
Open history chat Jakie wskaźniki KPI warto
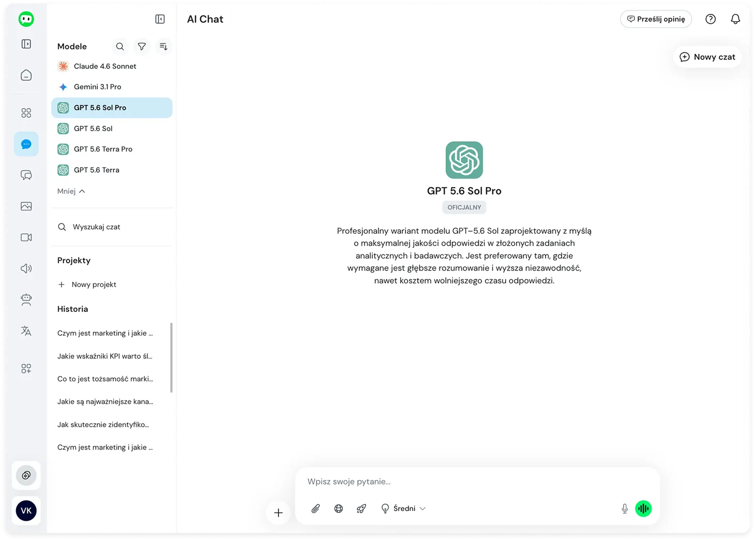[105, 356]
